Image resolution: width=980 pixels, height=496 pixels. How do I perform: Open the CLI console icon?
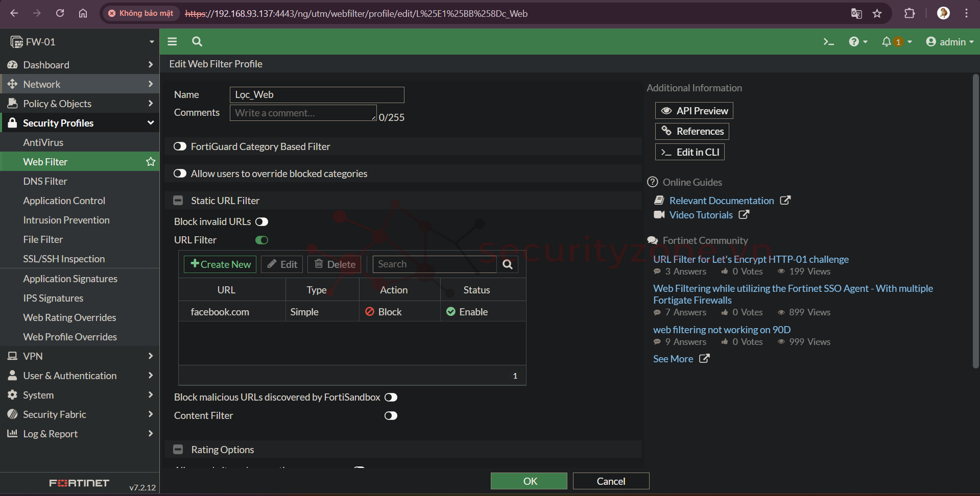[x=828, y=42]
